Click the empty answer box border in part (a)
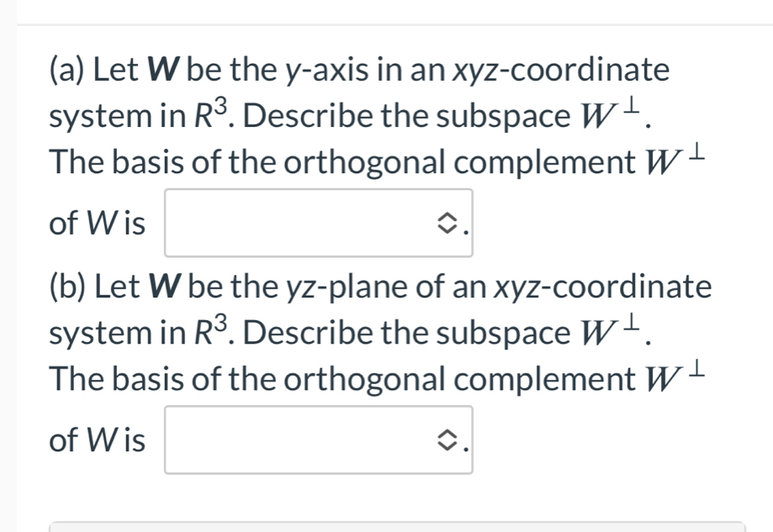 (x=318, y=191)
